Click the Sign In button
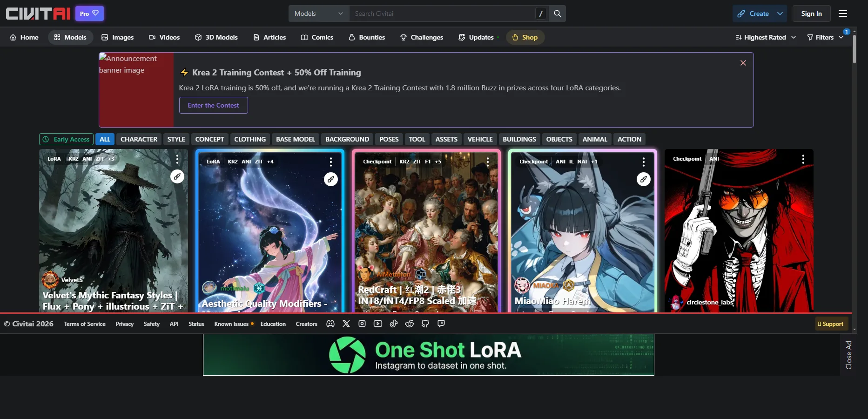The image size is (868, 419). coord(811,14)
